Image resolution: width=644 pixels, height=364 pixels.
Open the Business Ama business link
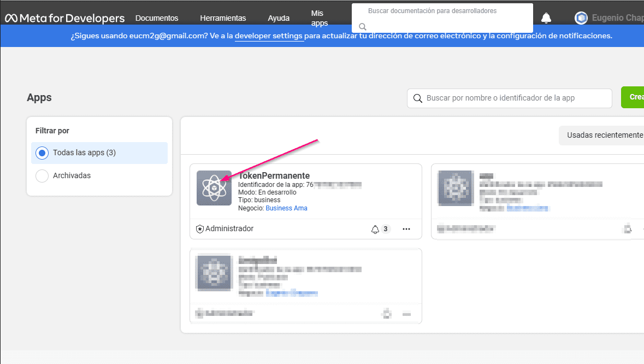[x=286, y=208]
